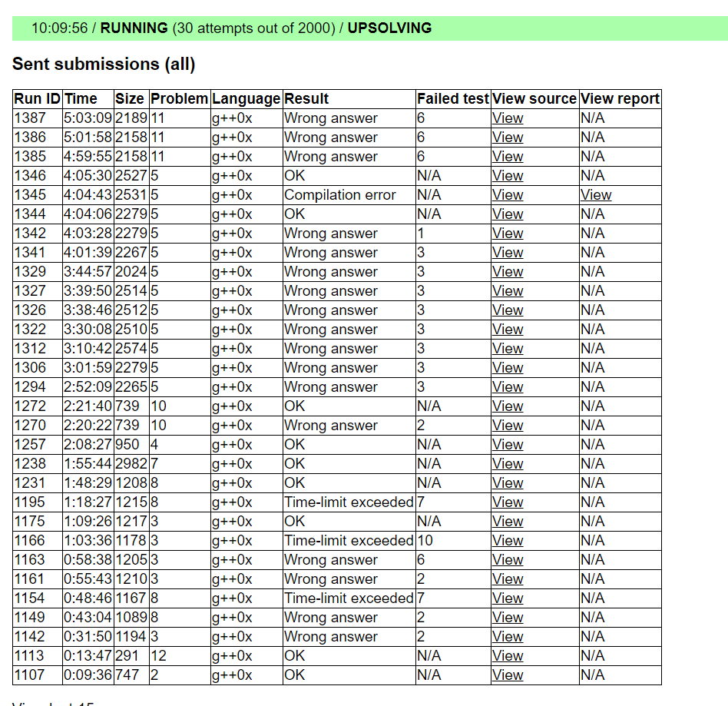This screenshot has height=706, width=728.
Task: View source of run 1113
Action: coord(508,656)
